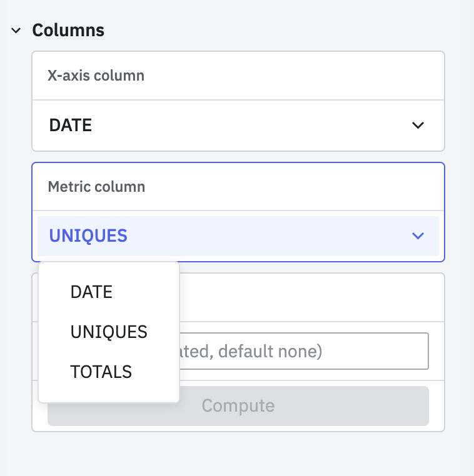Viewport: 474px width, 476px height.
Task: Click the blue chevron on the Metric column dropdown
Action: [418, 236]
